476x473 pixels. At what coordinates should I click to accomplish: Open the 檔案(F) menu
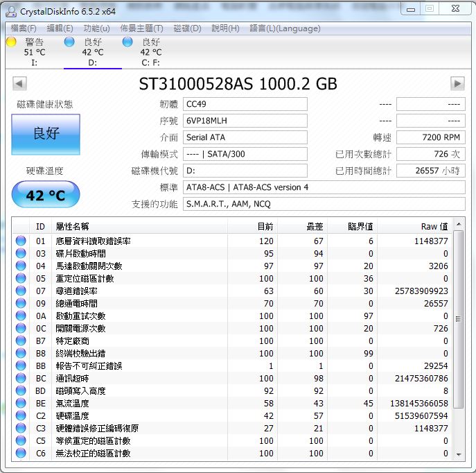point(24,28)
